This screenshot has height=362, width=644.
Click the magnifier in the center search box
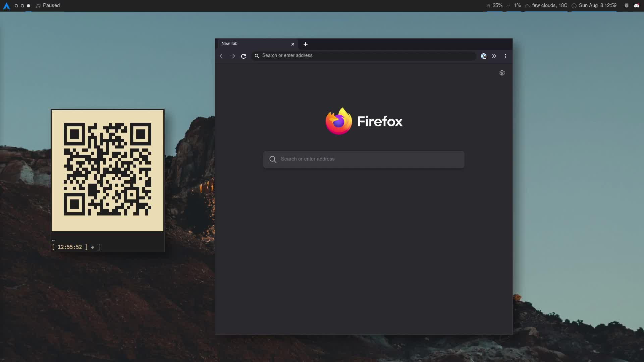pyautogui.click(x=273, y=160)
